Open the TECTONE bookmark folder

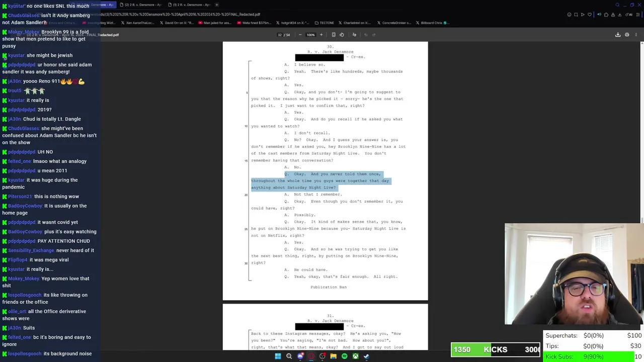coord(324,23)
